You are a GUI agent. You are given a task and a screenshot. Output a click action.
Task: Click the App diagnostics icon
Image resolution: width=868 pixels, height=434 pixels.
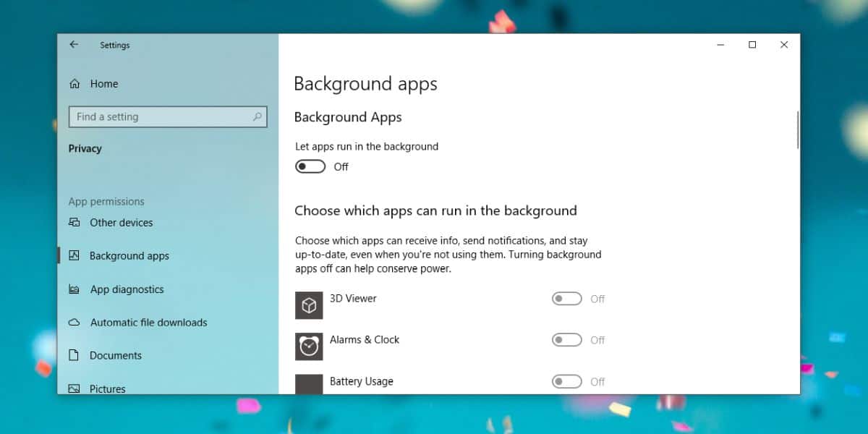tap(74, 289)
